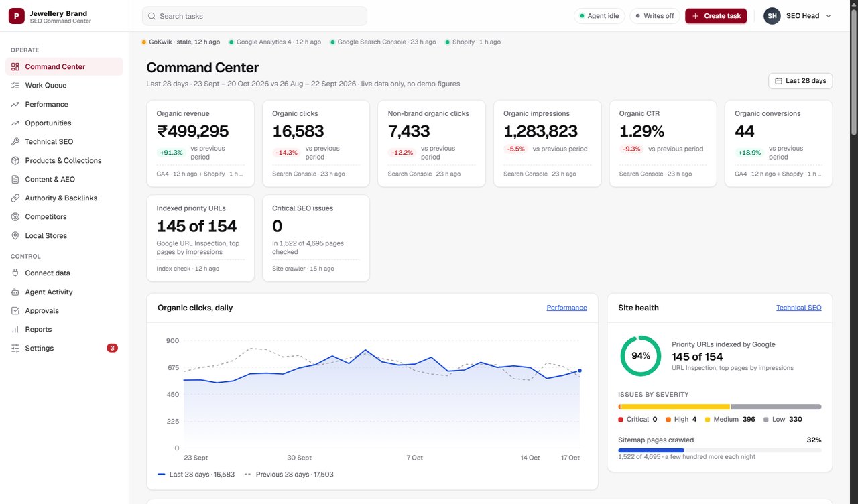Viewport: 858px width, 504px height.
Task: Click the Settings notification badge showing 3
Action: coord(112,348)
